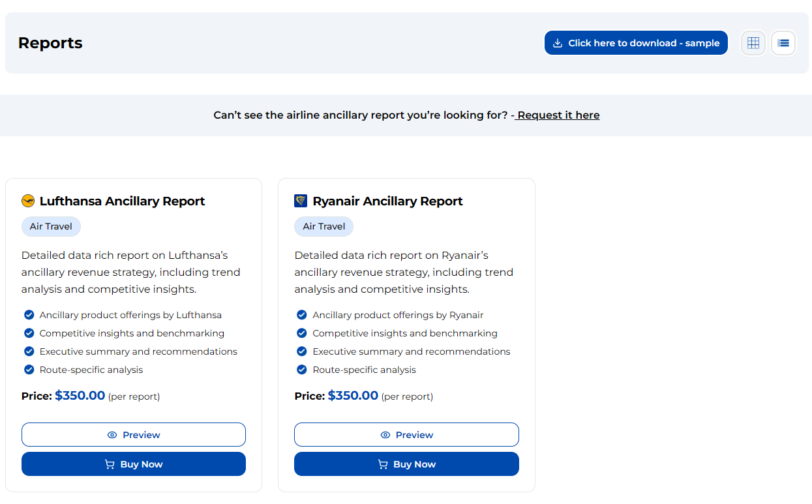Click eye icon in Ryanair Preview button
The height and width of the screenshot is (504, 812).
coord(385,435)
